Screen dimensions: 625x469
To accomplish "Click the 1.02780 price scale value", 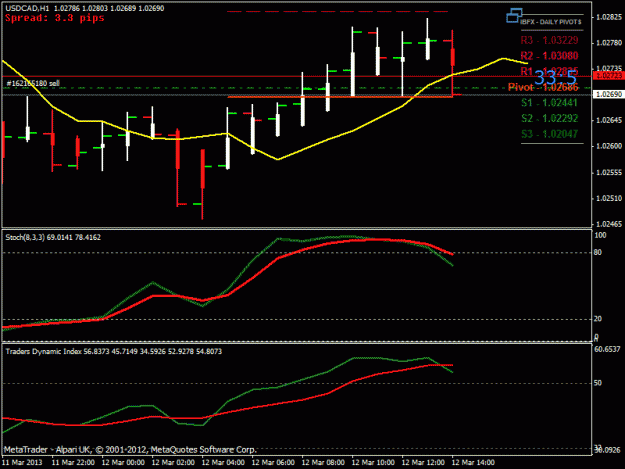I will [609, 43].
